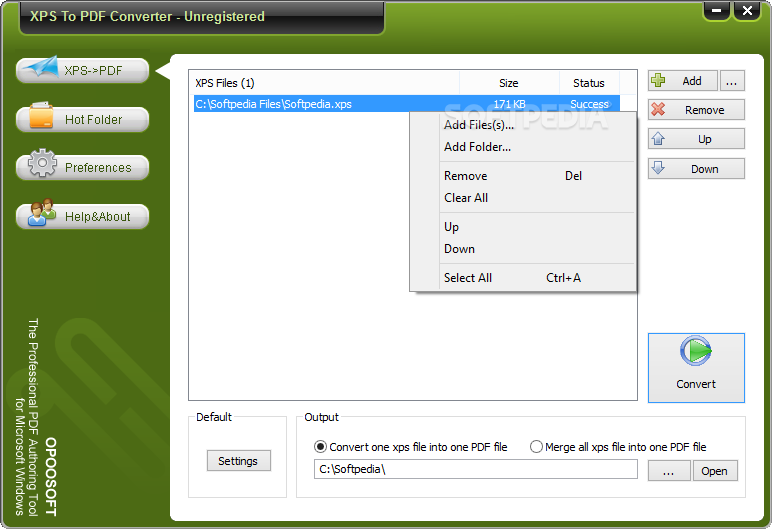Choose Clear All in the context menu
The height and width of the screenshot is (529, 772).
(x=523, y=198)
